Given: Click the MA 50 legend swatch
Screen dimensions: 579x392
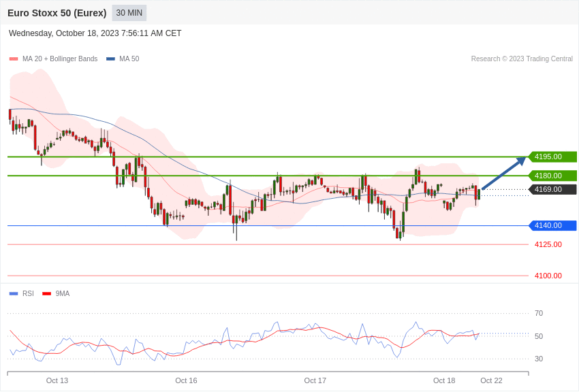Looking at the screenshot, I should [111, 59].
